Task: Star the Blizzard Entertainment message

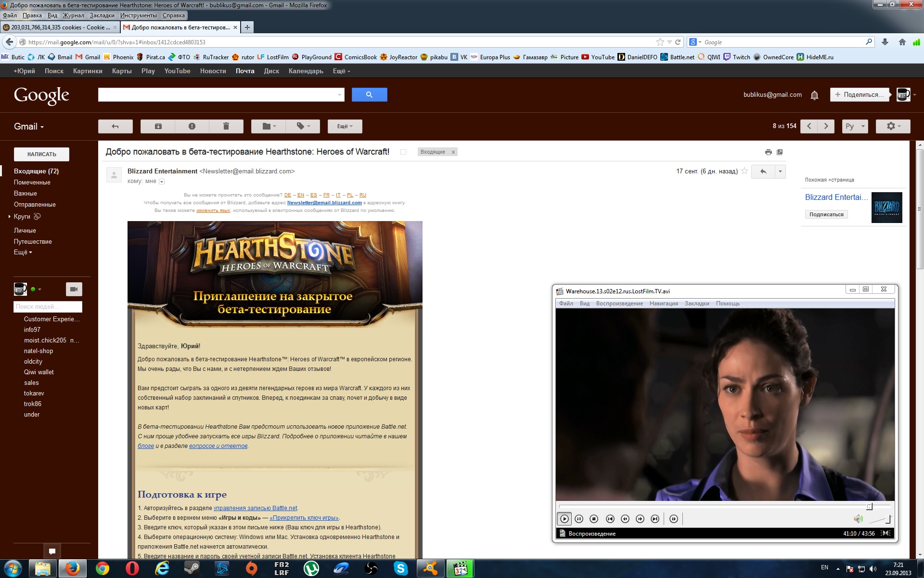Action: pyautogui.click(x=744, y=171)
